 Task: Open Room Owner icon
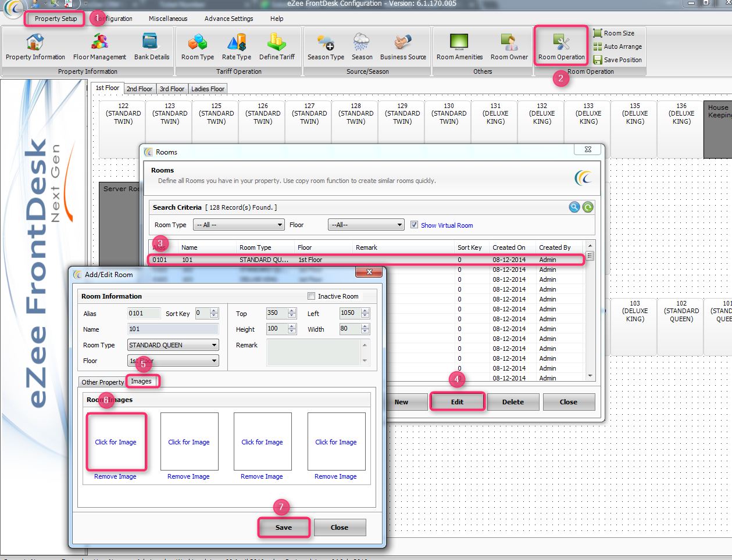[509, 46]
